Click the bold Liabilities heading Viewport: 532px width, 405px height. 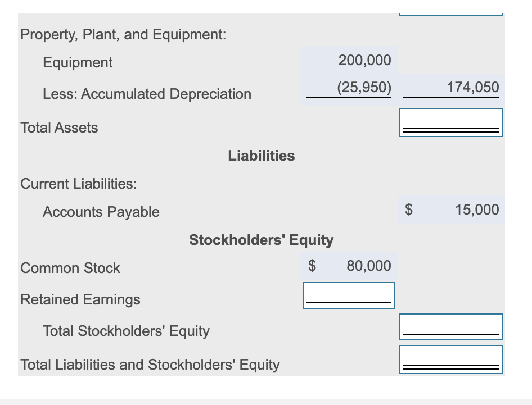click(262, 156)
